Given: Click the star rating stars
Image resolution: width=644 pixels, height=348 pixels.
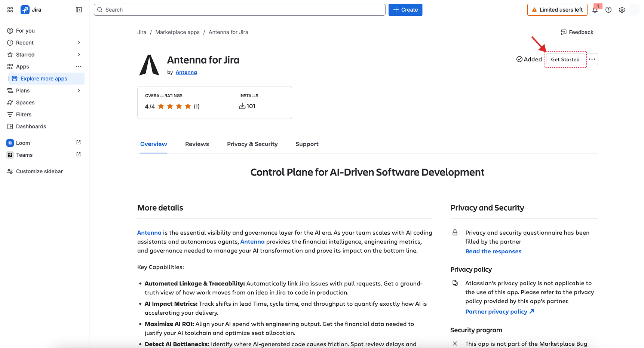Looking at the screenshot, I should 174,106.
